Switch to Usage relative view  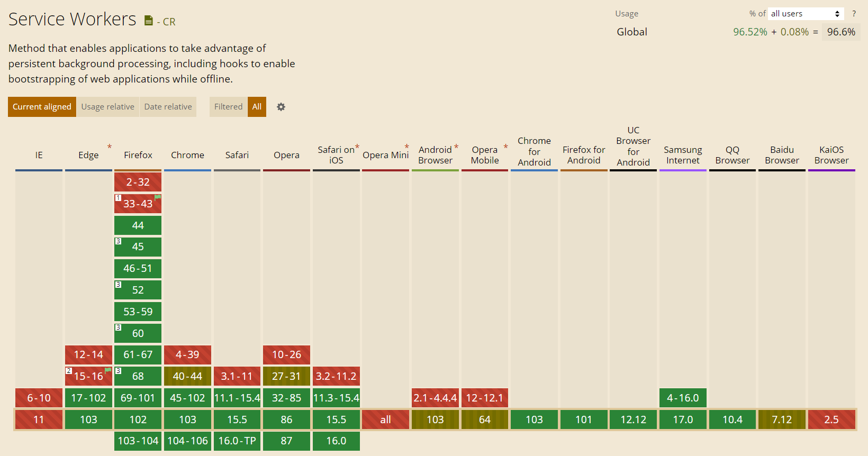tap(108, 107)
